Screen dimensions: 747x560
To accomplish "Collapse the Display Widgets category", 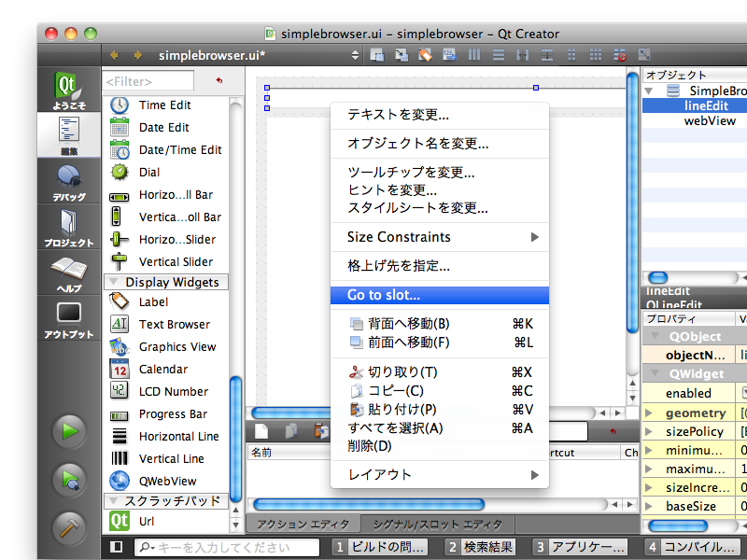I will (115, 282).
